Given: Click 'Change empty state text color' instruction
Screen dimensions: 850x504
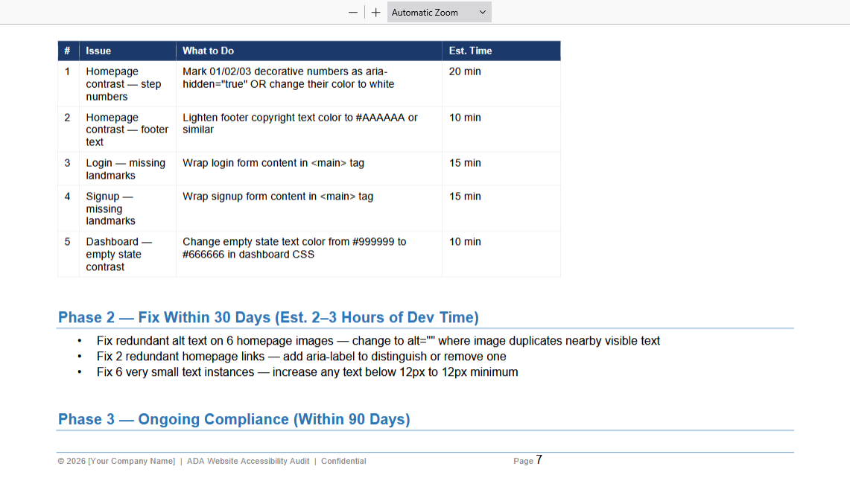Looking at the screenshot, I should 294,248.
